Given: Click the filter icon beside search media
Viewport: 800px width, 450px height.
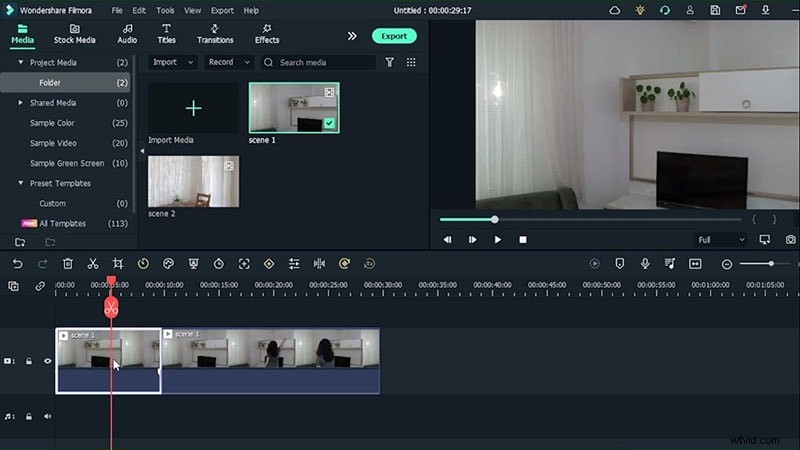Looking at the screenshot, I should click(390, 62).
